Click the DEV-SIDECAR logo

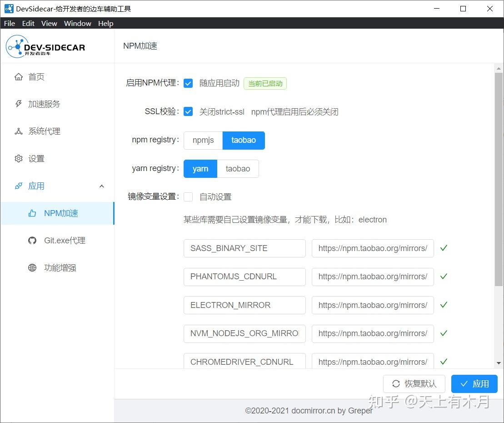(45, 46)
